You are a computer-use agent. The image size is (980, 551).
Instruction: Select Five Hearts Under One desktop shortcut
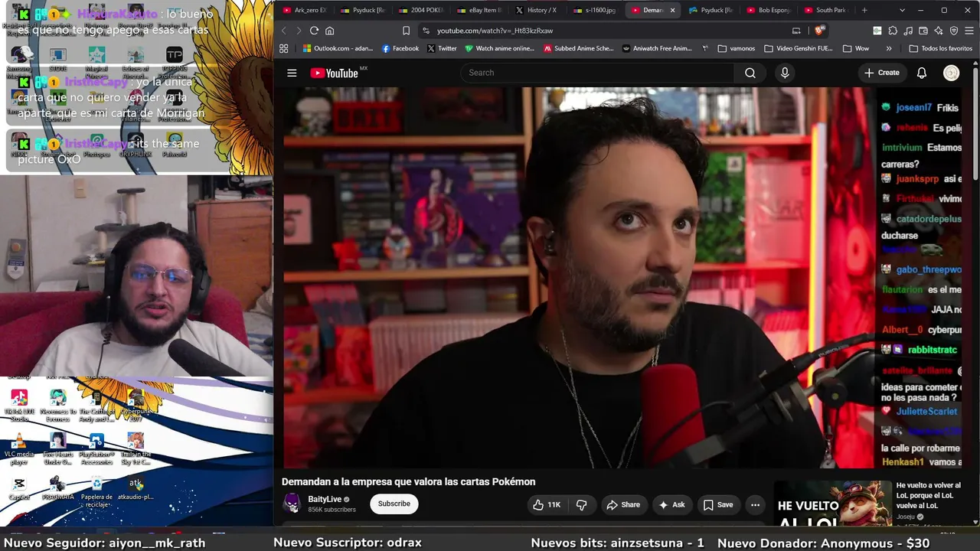point(57,448)
